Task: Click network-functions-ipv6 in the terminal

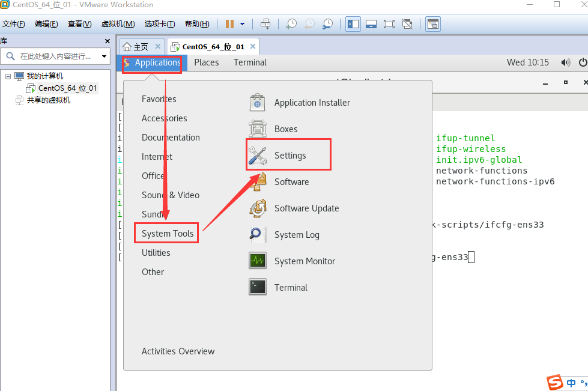Action: coord(495,181)
